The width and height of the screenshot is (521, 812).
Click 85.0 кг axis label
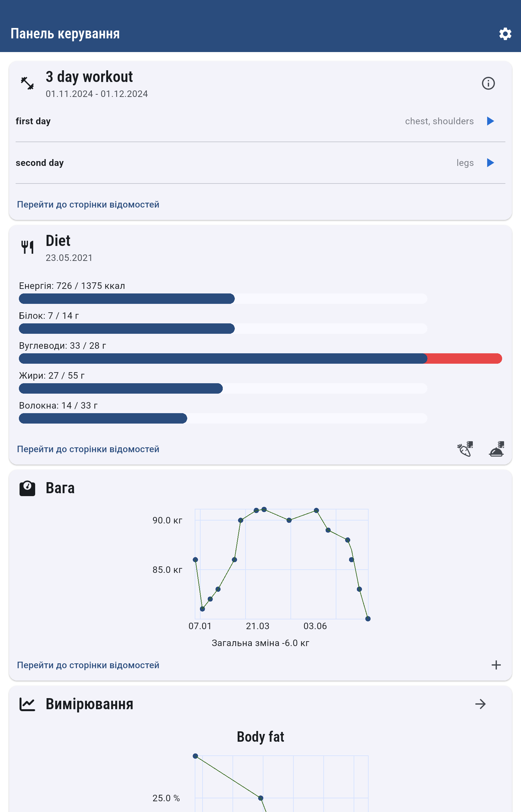click(x=167, y=570)
